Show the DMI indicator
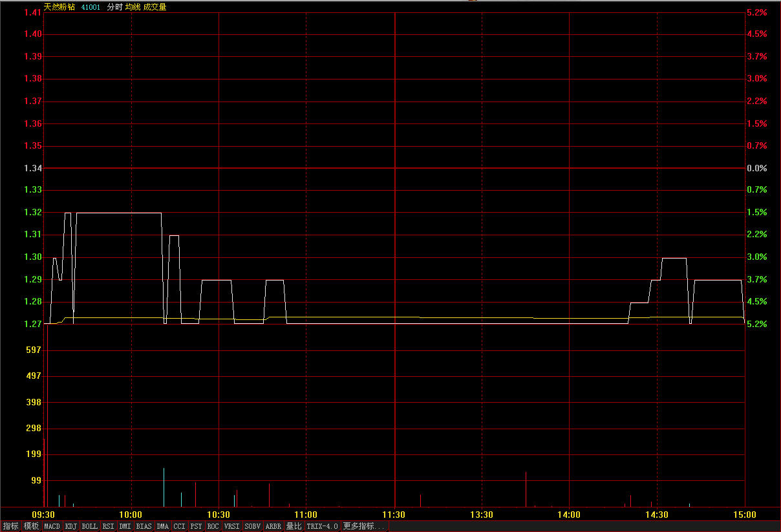The height and width of the screenshot is (532, 781). pyautogui.click(x=125, y=526)
